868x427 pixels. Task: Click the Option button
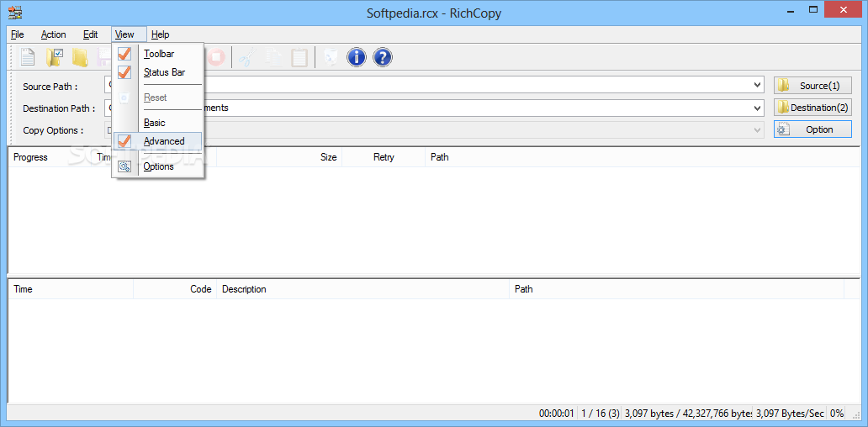point(812,129)
